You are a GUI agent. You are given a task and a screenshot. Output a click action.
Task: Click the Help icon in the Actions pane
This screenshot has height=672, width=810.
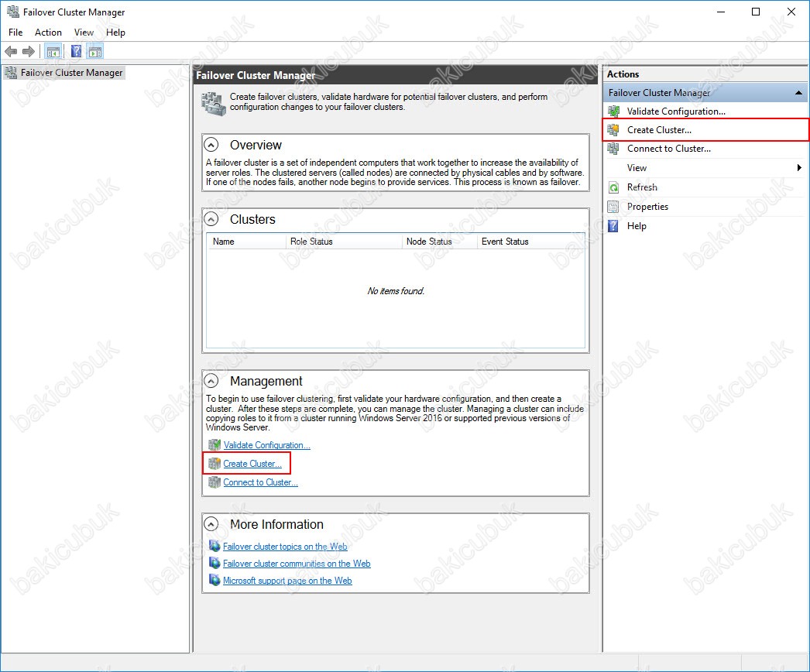click(613, 226)
